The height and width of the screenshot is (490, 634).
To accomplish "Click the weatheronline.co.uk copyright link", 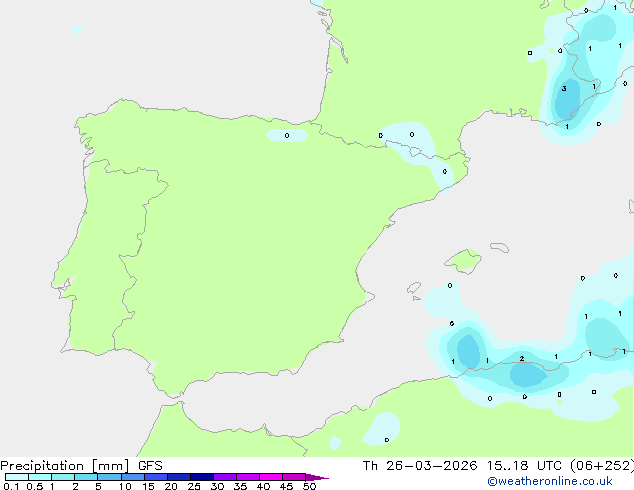I will tap(550, 481).
